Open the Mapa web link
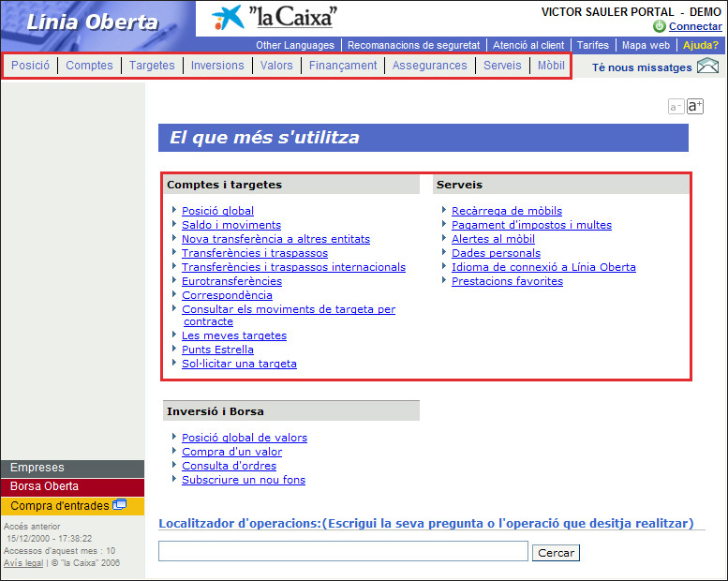The height and width of the screenshot is (581, 728). (646, 45)
